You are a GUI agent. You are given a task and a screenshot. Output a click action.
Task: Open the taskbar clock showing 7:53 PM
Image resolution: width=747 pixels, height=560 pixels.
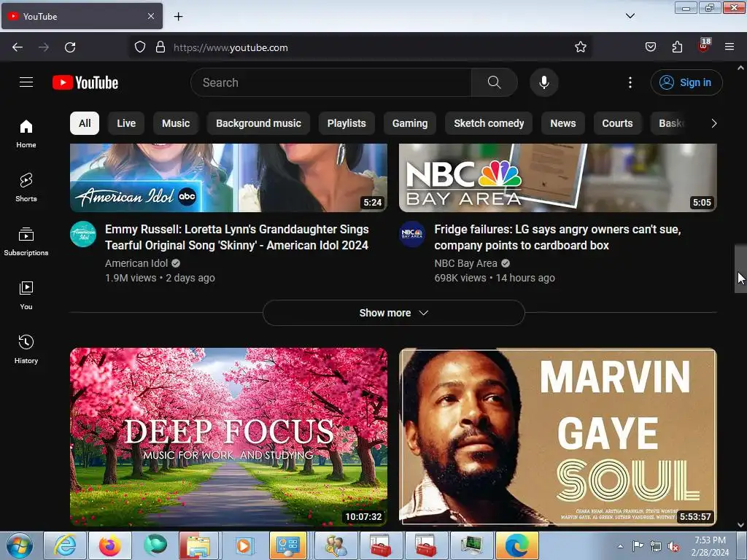coord(710,546)
